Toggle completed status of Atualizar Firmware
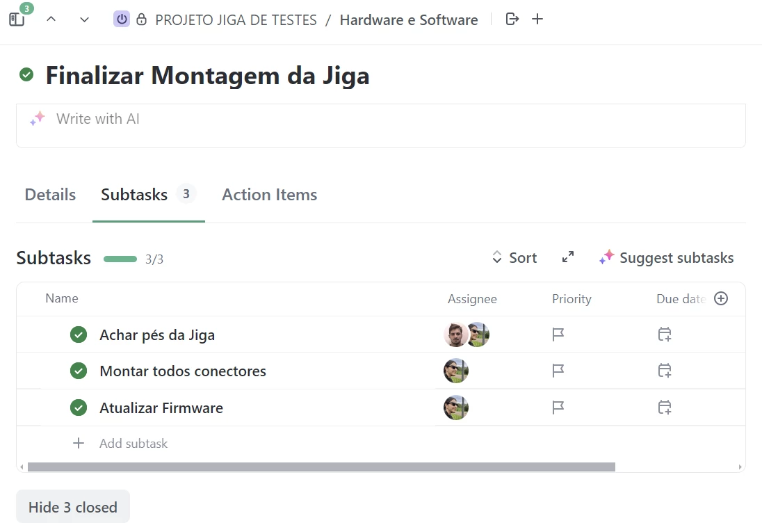762x532 pixels. [x=79, y=408]
